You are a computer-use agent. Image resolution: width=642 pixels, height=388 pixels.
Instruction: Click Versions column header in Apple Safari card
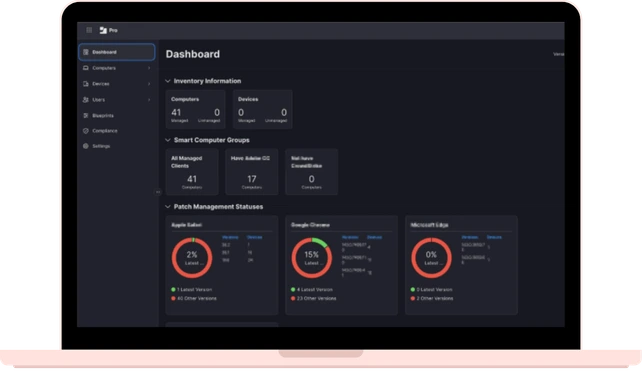click(x=230, y=237)
